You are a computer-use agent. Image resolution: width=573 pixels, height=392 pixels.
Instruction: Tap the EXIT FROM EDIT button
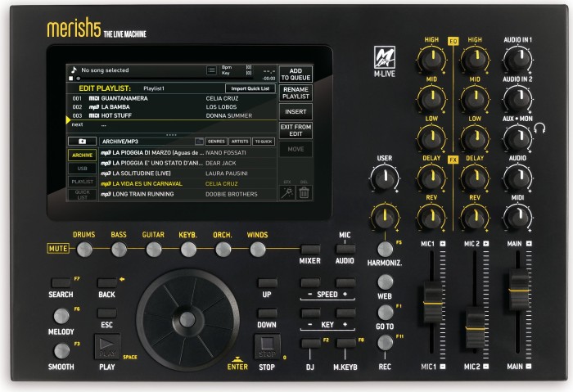(296, 130)
